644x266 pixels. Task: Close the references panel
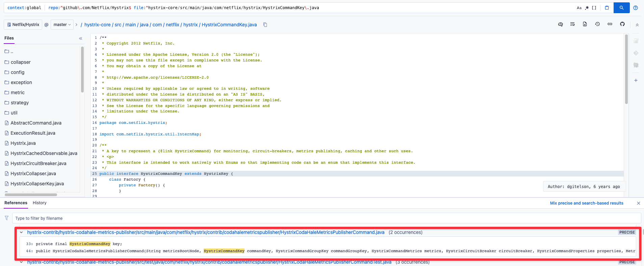(x=638, y=203)
